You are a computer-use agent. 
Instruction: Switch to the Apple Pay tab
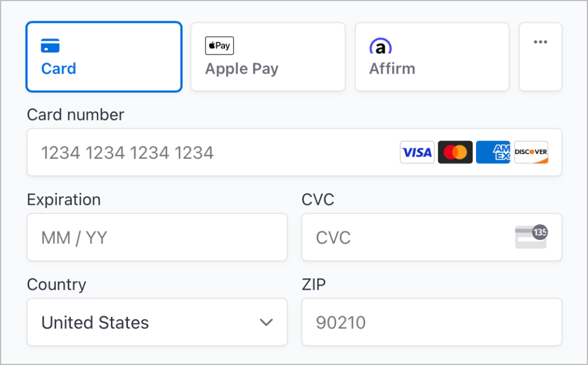[x=268, y=56]
